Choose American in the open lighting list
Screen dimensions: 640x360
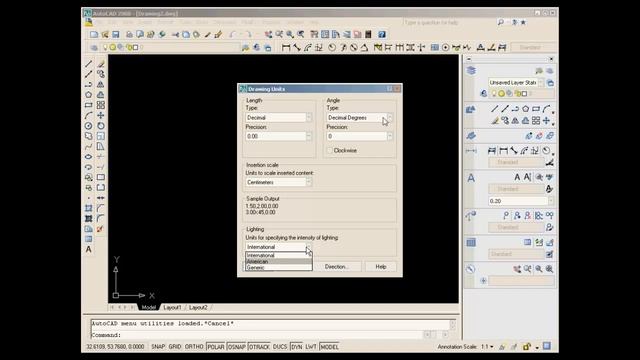point(279,262)
